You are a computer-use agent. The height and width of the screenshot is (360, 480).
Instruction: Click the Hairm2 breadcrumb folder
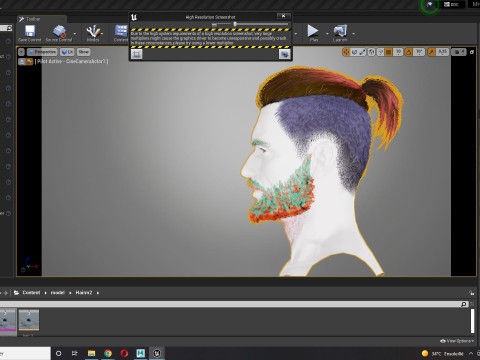coord(84,293)
